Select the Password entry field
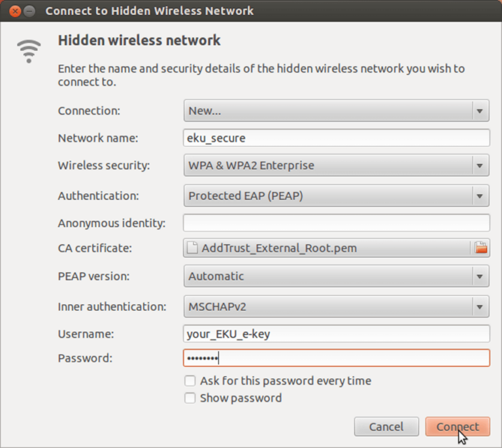Image resolution: width=502 pixels, height=448 pixels. [x=336, y=358]
